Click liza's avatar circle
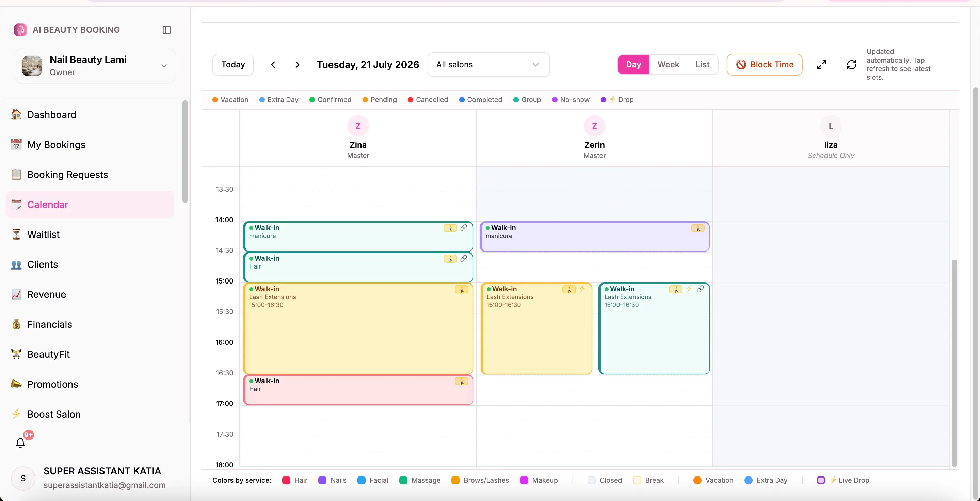This screenshot has width=980, height=501. pyautogui.click(x=831, y=126)
